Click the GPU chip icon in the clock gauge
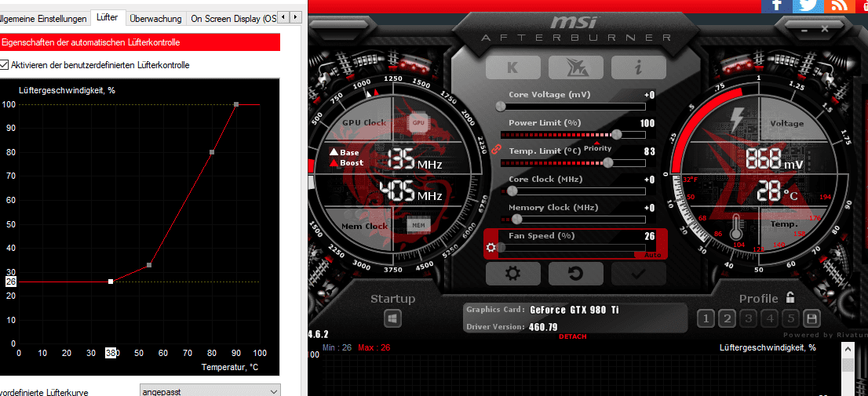The image size is (868, 396). (x=418, y=122)
